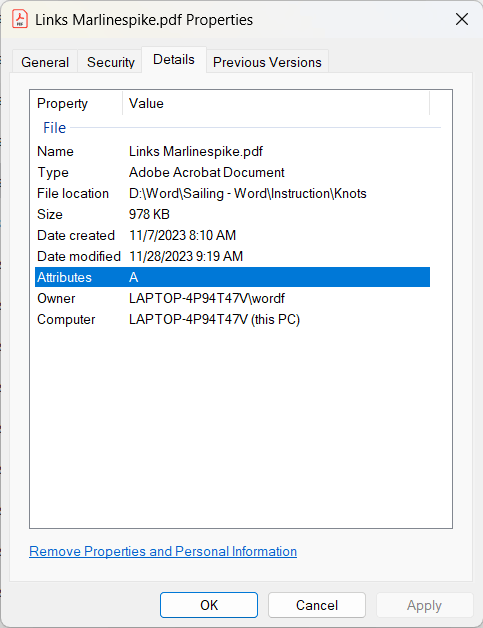Select the Owner property row
Screen dimensions: 483x628
click(x=232, y=298)
